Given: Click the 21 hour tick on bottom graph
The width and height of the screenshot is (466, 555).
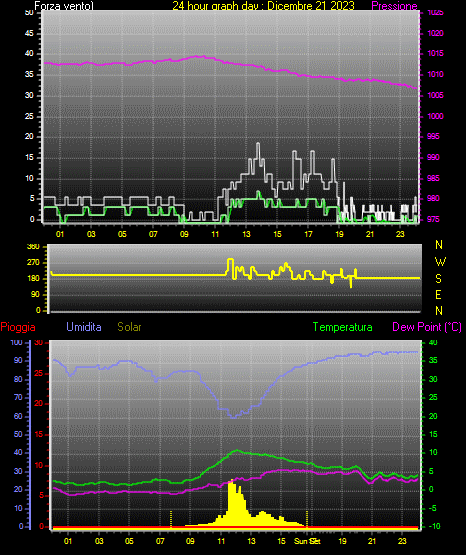Looking at the screenshot, I should (x=372, y=541).
